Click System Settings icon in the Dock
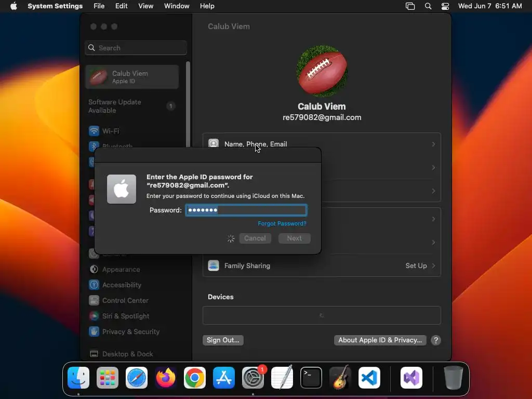The width and height of the screenshot is (532, 399). click(x=253, y=378)
